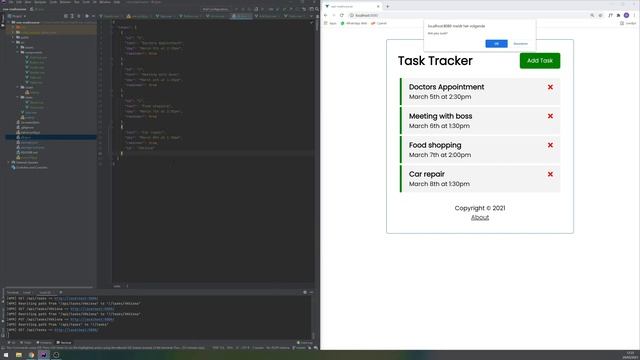Expand the public folder in project tree
The width and height of the screenshot is (640, 360).
pos(13,37)
